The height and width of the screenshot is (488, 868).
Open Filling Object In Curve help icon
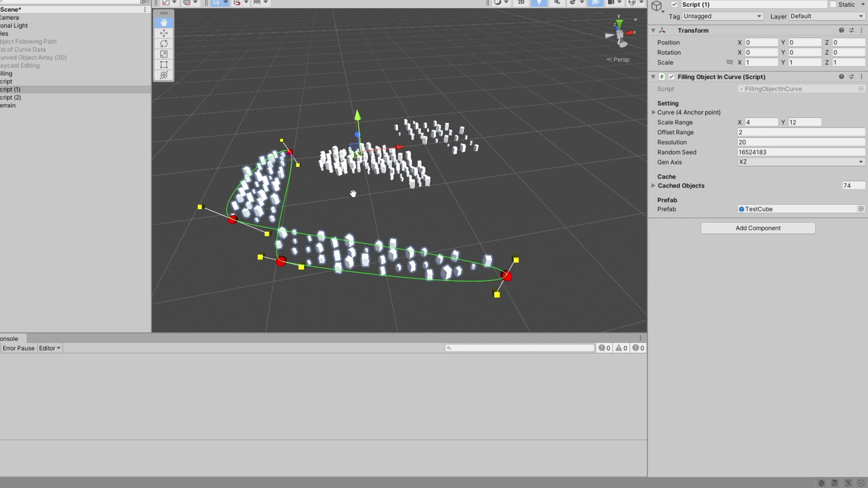click(841, 77)
